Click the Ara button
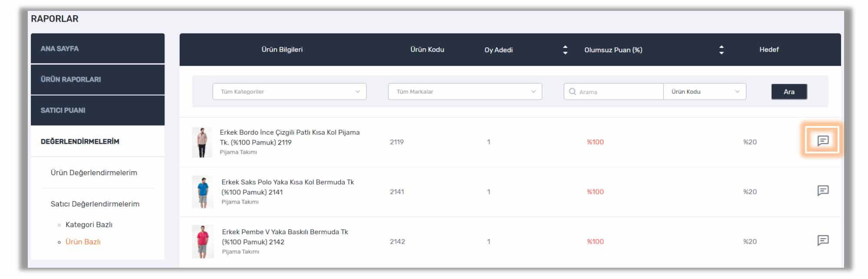Screen dimensions: 868x279 pyautogui.click(x=789, y=92)
